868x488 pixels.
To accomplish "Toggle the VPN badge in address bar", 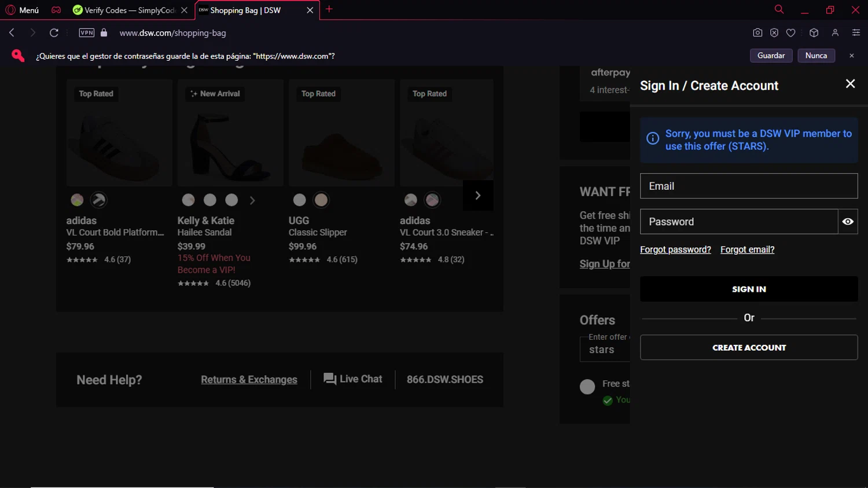I will (87, 32).
